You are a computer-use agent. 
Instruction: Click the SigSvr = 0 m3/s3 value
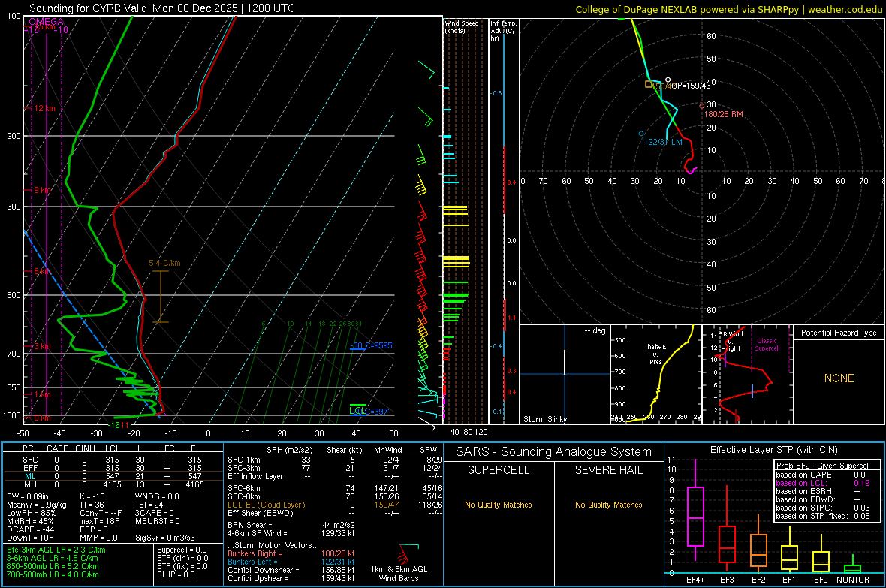[x=165, y=538]
